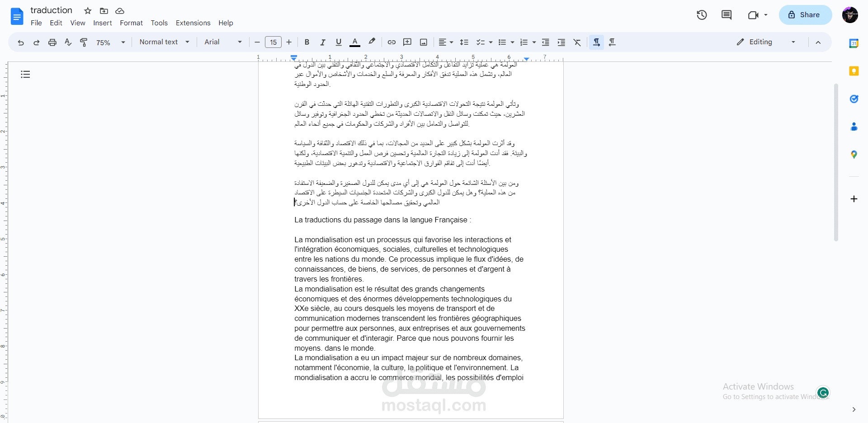Open the View menu
Viewport: 868px width, 423px height.
[x=78, y=23]
